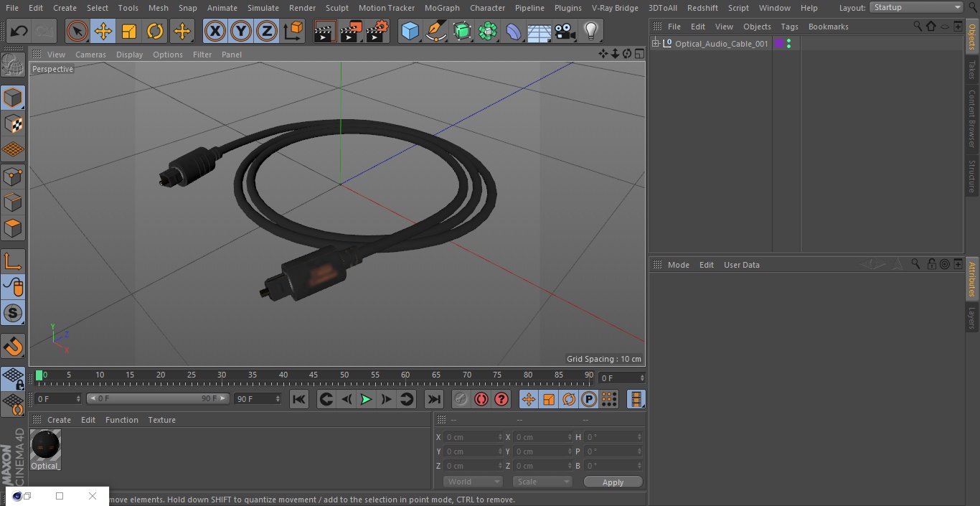The height and width of the screenshot is (506, 980).
Task: Open viewport Cameras menu
Action: pyautogui.click(x=90, y=55)
